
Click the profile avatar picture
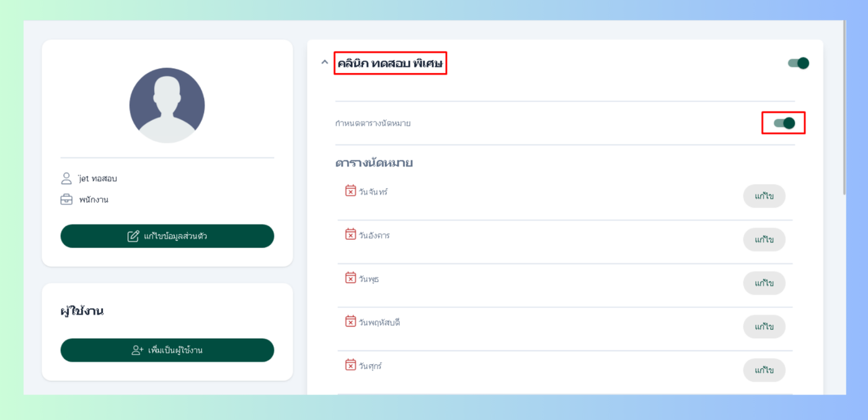click(167, 105)
